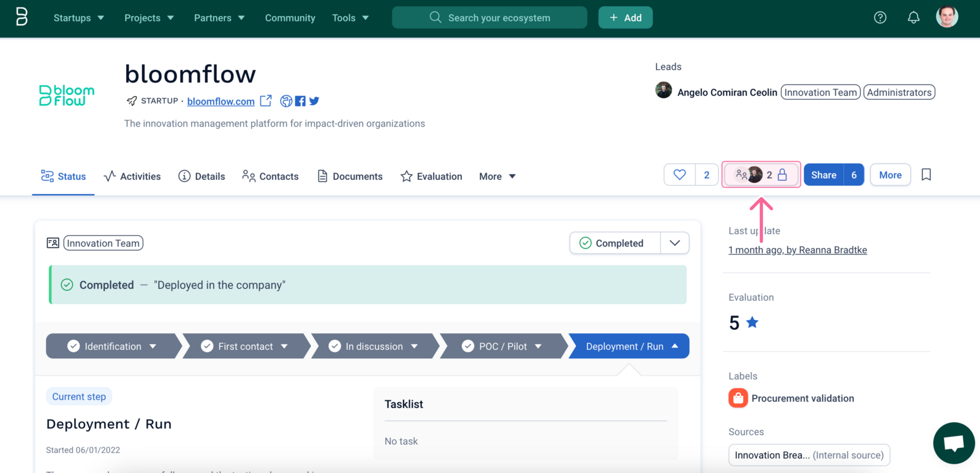This screenshot has width=980, height=473.
Task: Click the More actions button
Action: 891,175
